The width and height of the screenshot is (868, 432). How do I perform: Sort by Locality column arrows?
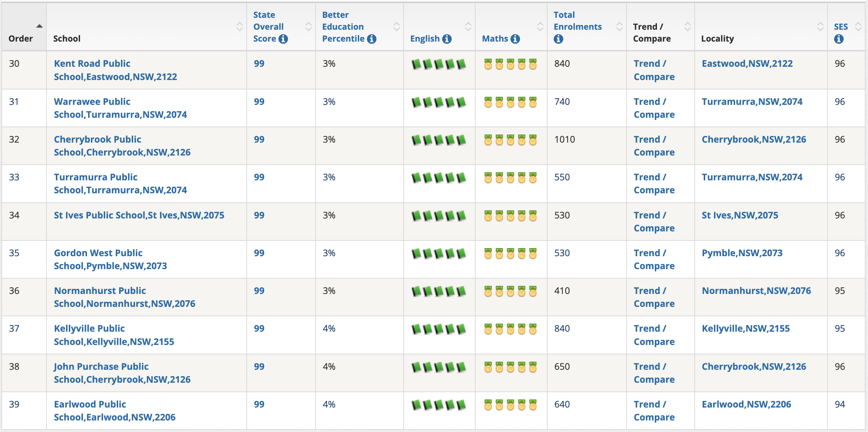point(820,27)
